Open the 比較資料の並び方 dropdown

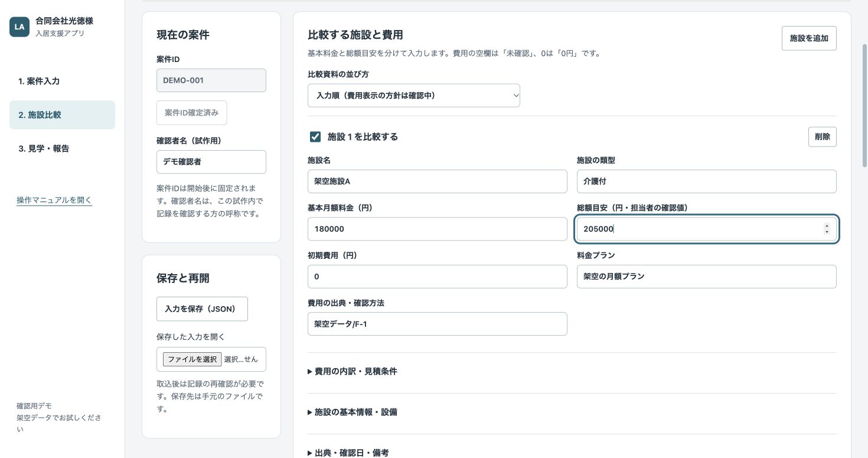414,95
